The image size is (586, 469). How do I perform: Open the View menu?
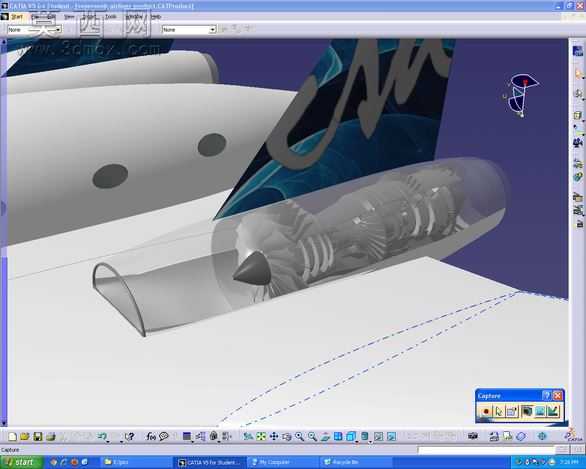(69, 17)
